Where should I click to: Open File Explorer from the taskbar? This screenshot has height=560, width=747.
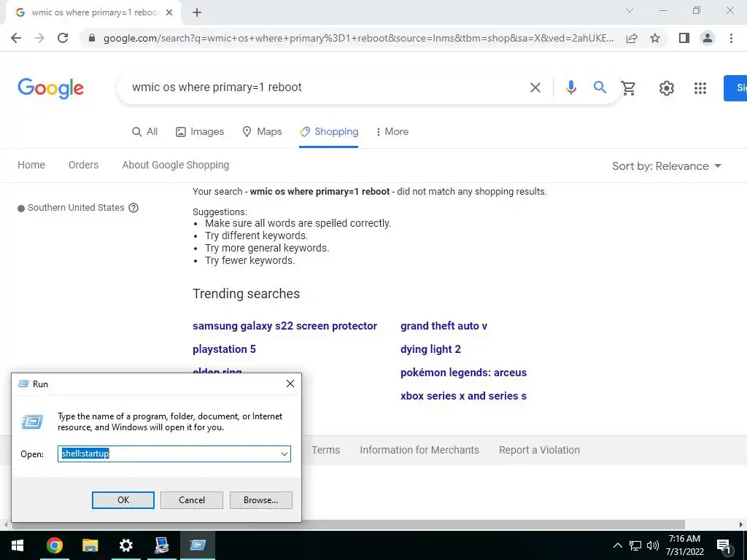coord(90,545)
